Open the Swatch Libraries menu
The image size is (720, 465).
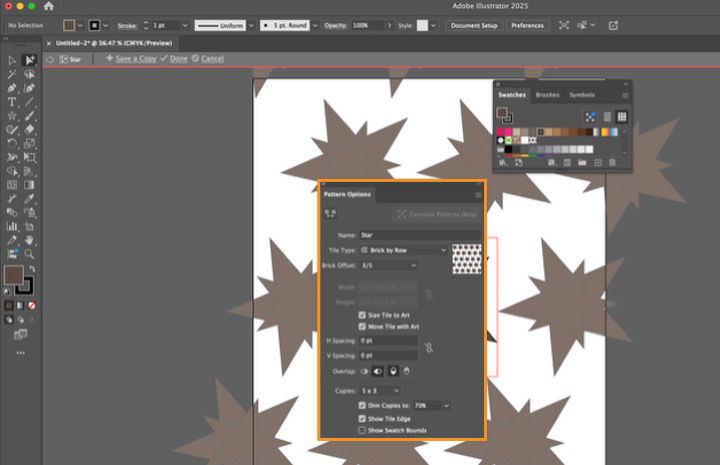click(x=503, y=162)
